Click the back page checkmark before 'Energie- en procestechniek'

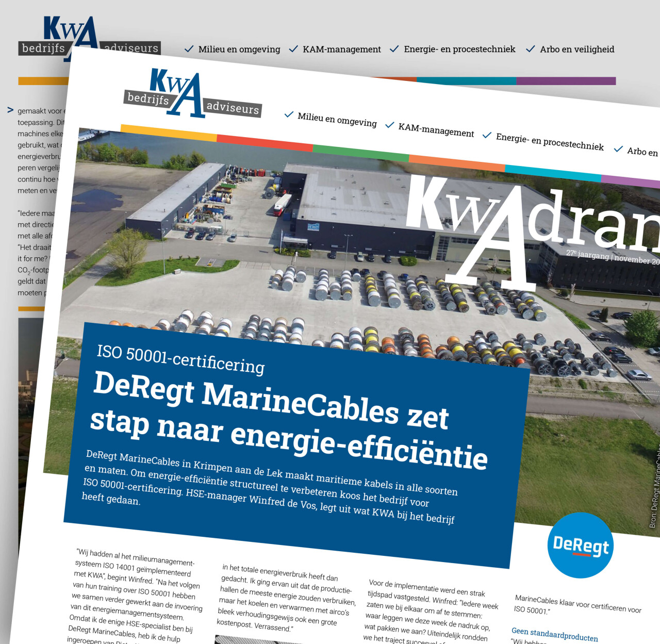coord(394,49)
